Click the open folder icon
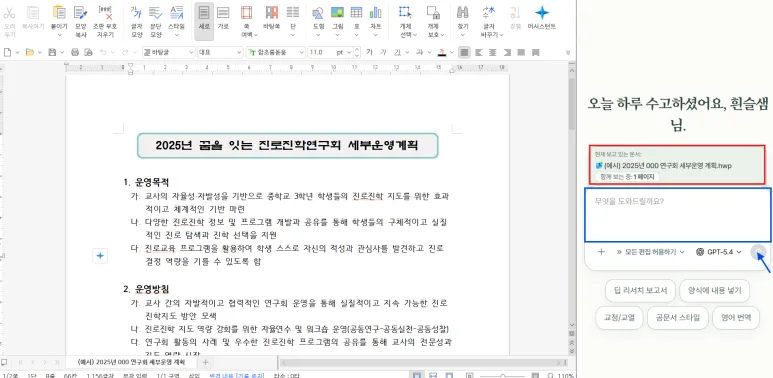773x378 pixels. pos(29,52)
